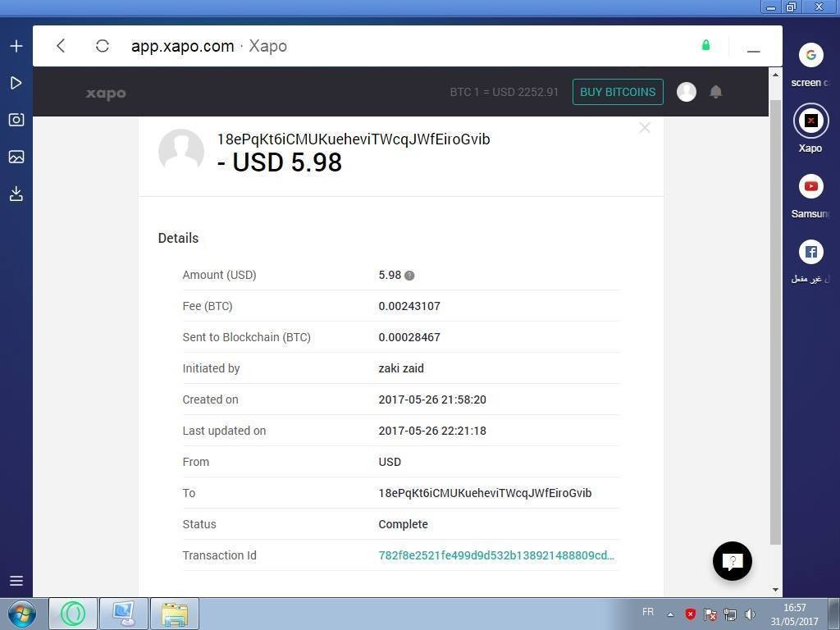The height and width of the screenshot is (630, 840).
Task: Click the camera snapshot icon in sidebar
Action: click(16, 120)
